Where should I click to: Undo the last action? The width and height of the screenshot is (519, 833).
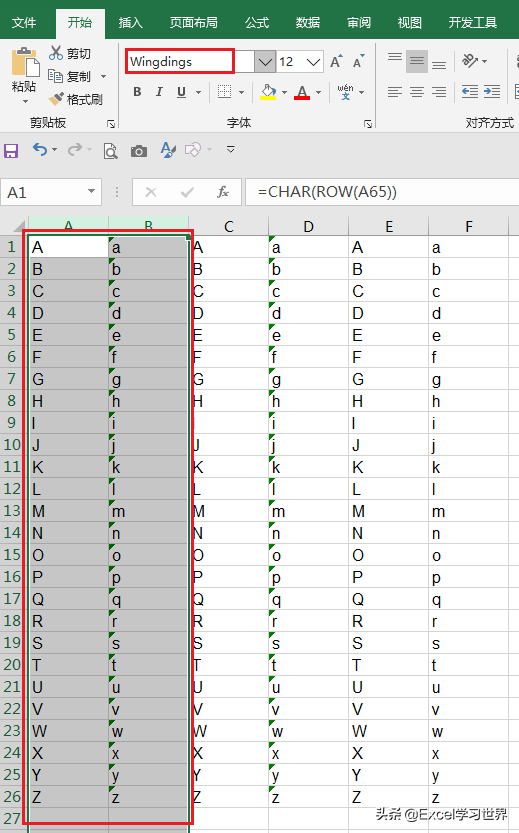point(40,150)
